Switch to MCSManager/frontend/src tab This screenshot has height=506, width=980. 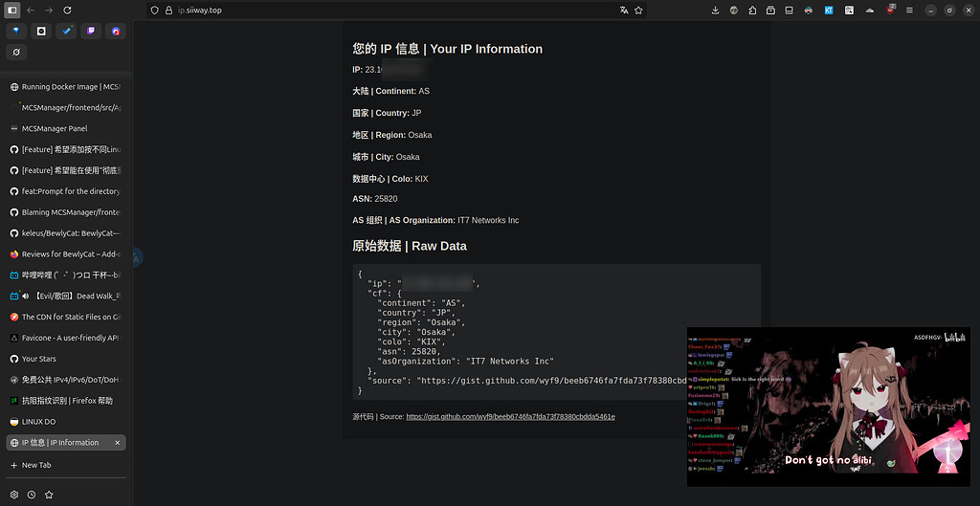(x=66, y=107)
